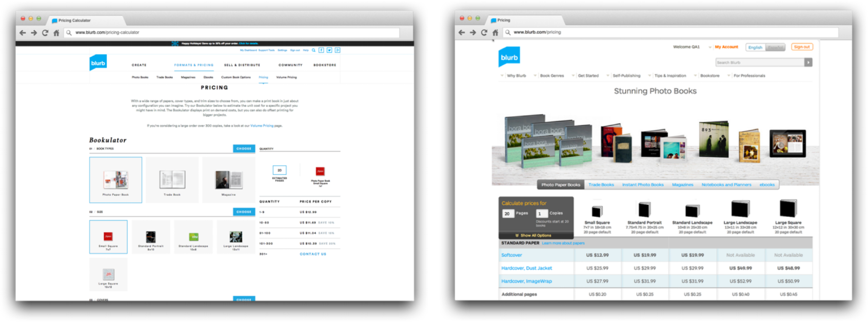Open the Community menu

pyautogui.click(x=290, y=65)
